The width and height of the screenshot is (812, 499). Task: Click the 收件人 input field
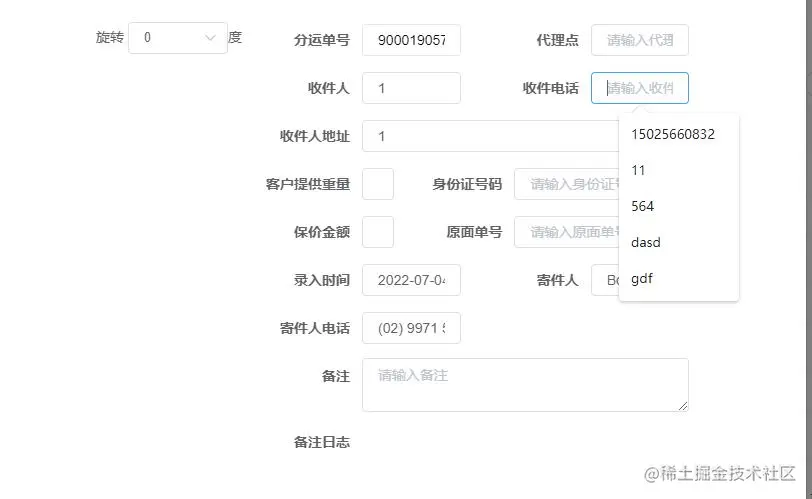(x=411, y=88)
